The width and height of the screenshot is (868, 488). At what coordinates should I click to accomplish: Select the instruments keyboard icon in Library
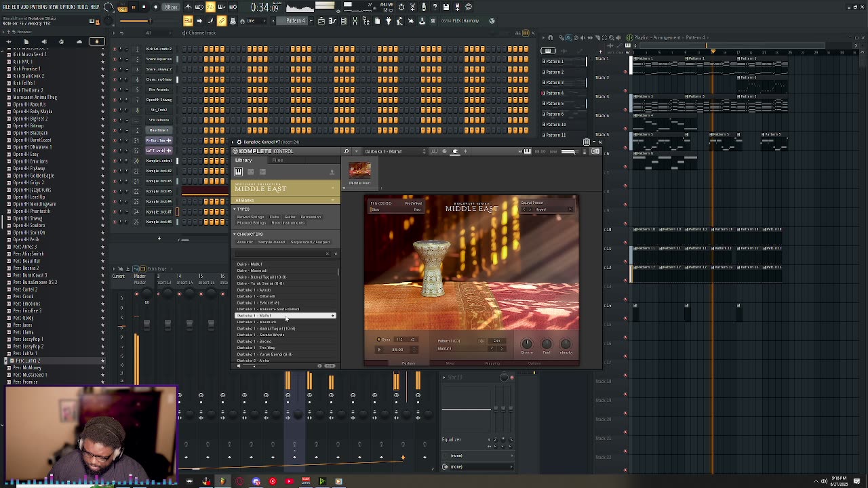(x=239, y=172)
